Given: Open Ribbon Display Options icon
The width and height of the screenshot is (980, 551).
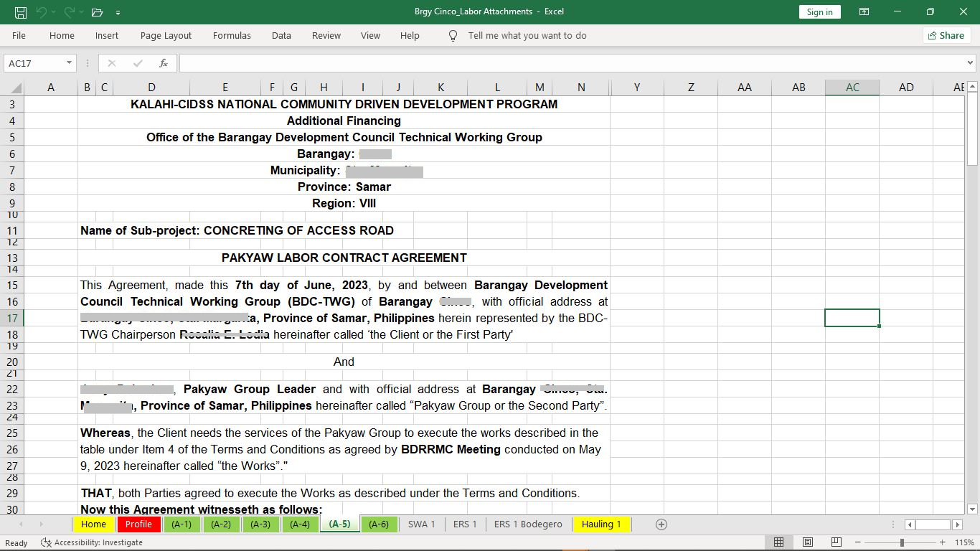Looking at the screenshot, I should [864, 11].
